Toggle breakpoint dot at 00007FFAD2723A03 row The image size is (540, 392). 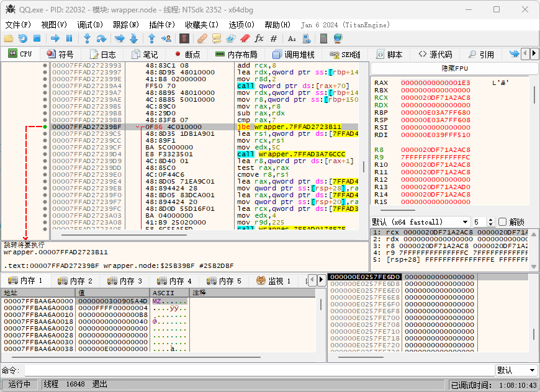pyautogui.click(x=45, y=215)
